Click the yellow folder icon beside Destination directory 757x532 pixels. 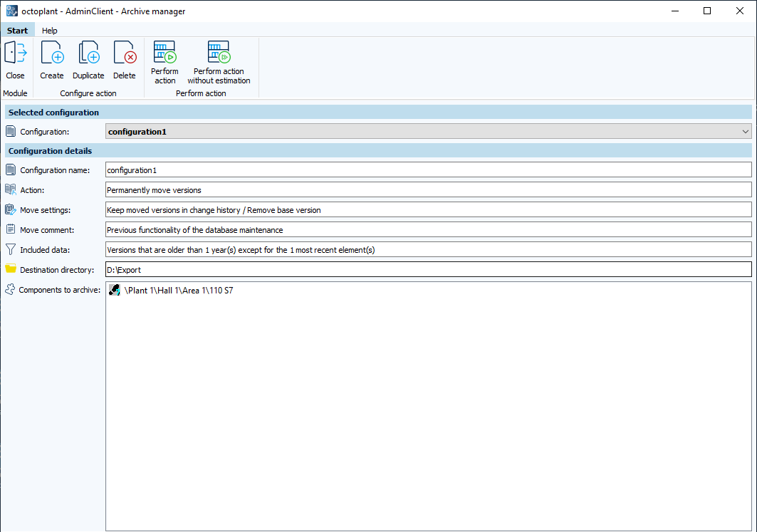point(10,269)
